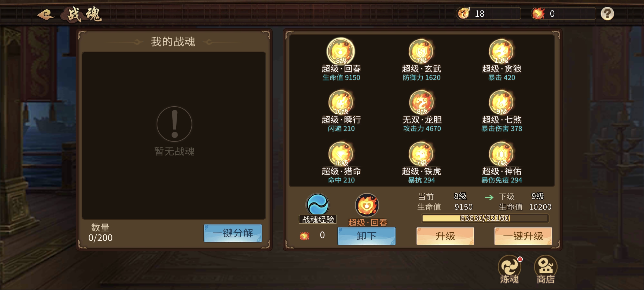Click the experience progress bar 63630/92160
Screen dimensions: 644x290
point(485,218)
